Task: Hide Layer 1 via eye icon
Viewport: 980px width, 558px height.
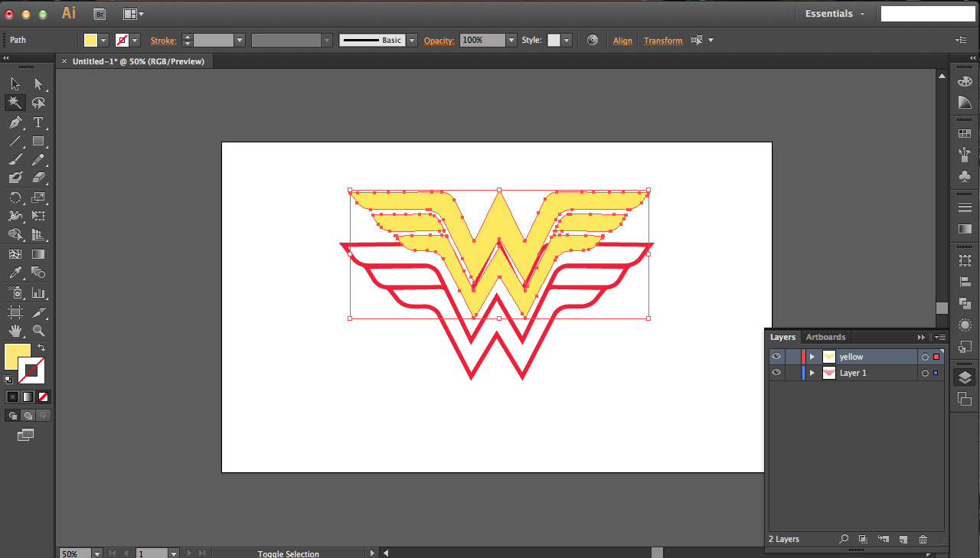Action: 777,373
